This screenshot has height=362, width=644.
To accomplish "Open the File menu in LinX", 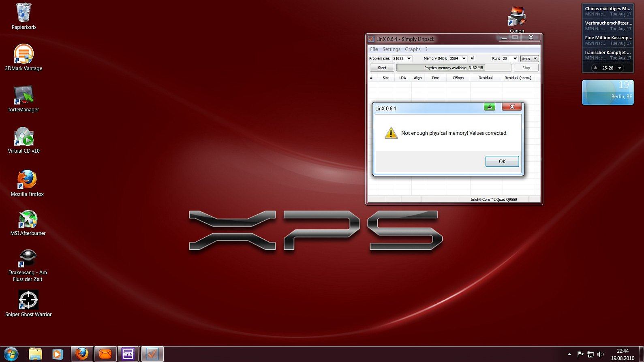I will pyautogui.click(x=374, y=49).
